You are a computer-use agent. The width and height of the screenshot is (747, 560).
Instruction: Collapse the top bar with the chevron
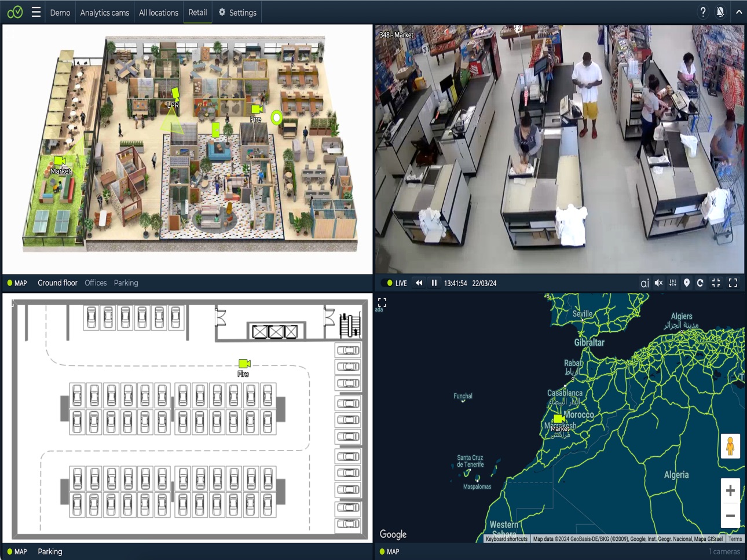(x=739, y=12)
